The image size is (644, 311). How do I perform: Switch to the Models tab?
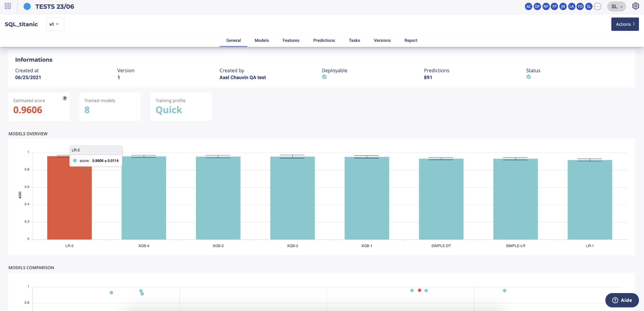(262, 40)
